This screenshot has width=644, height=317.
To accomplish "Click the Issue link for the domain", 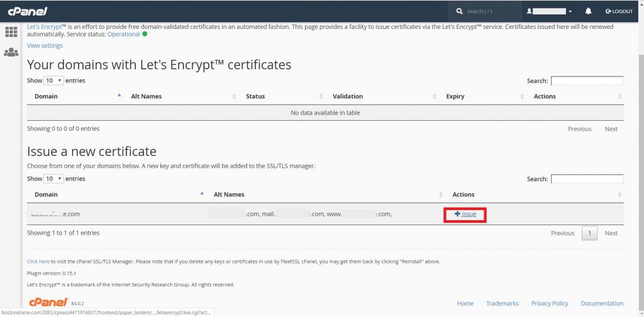I will [465, 214].
